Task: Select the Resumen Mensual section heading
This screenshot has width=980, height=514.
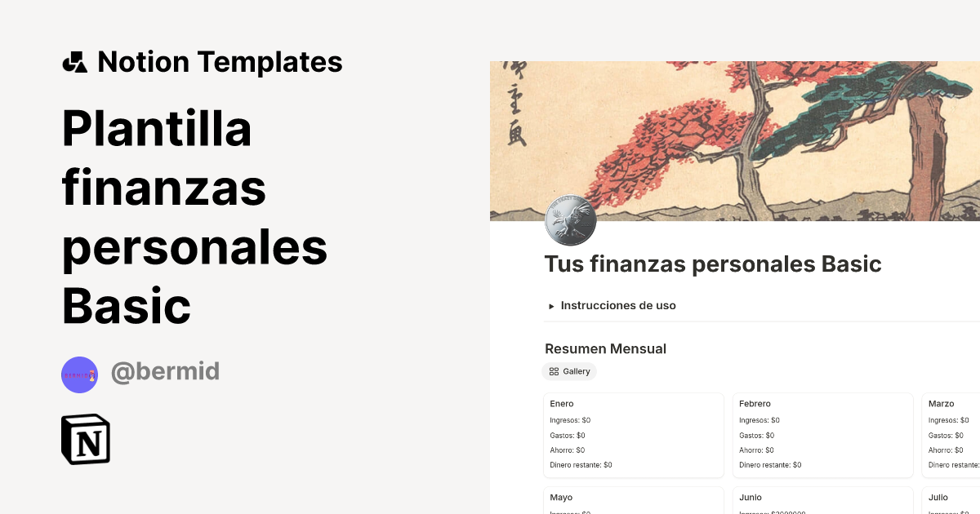Action: [x=605, y=348]
